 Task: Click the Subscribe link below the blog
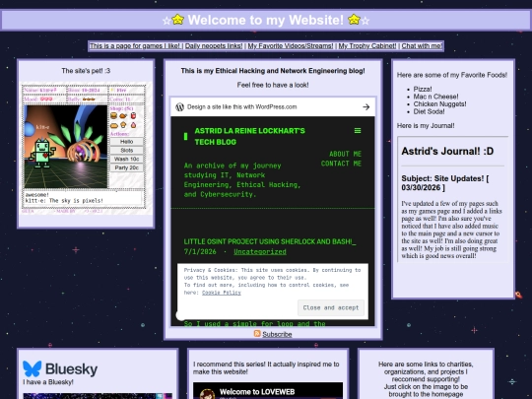click(277, 334)
